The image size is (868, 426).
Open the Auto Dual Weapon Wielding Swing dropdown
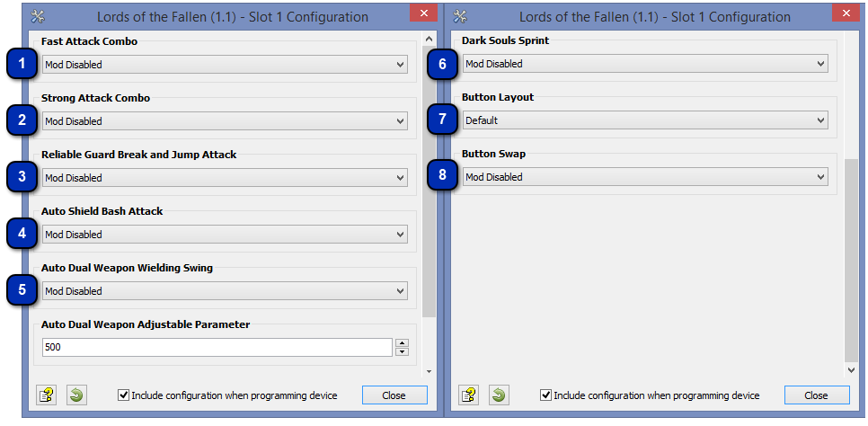[x=225, y=291]
